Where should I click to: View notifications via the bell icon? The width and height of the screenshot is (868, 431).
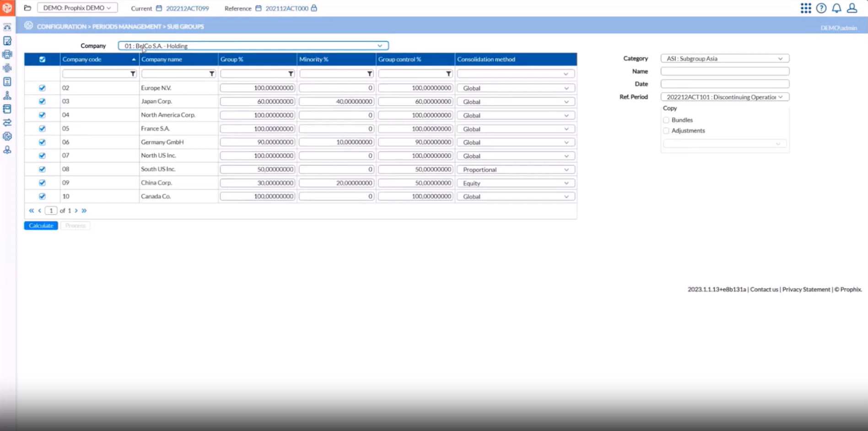(x=836, y=8)
